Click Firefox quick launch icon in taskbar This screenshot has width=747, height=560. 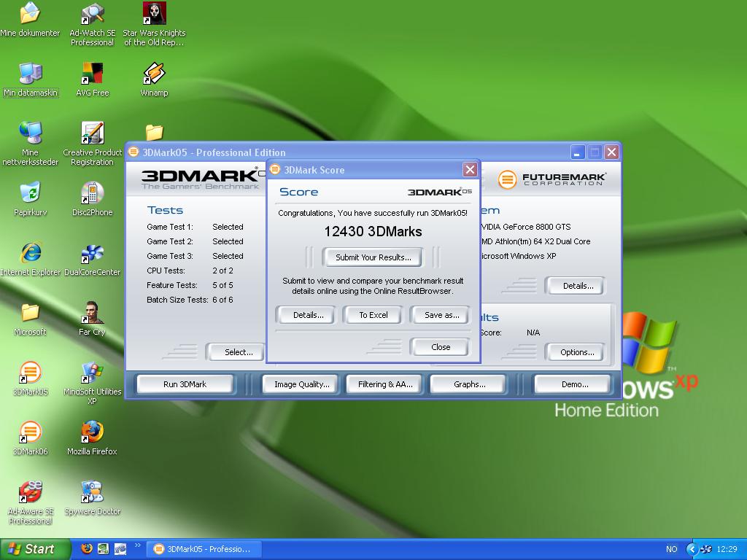(x=87, y=548)
